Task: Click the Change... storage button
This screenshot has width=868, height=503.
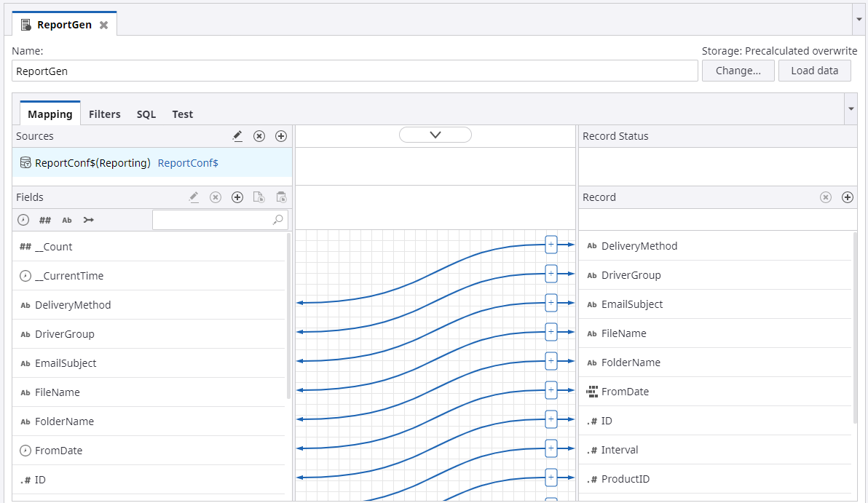Action: 738,71
